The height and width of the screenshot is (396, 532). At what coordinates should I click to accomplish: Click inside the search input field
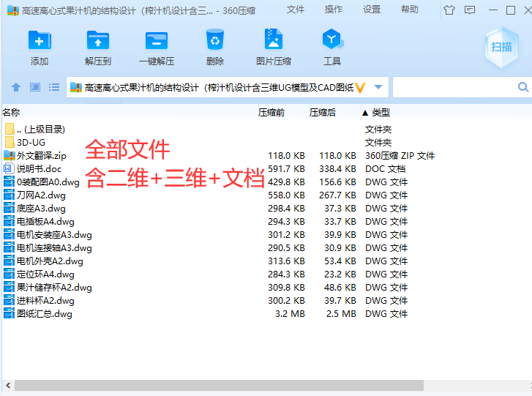[454, 87]
